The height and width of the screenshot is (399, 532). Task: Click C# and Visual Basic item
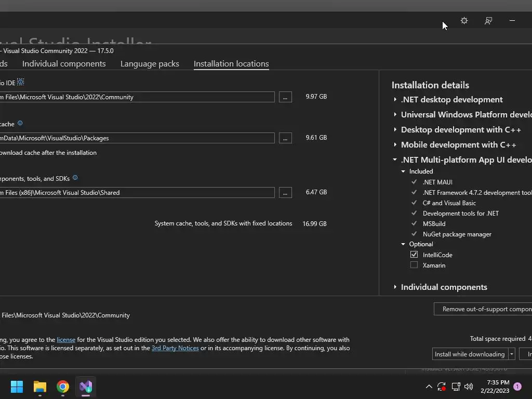(x=449, y=203)
